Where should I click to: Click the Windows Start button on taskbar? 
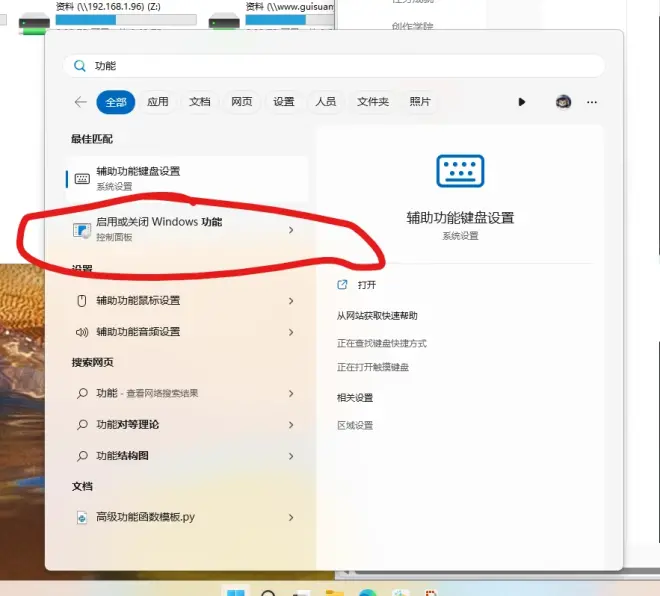tap(236, 592)
